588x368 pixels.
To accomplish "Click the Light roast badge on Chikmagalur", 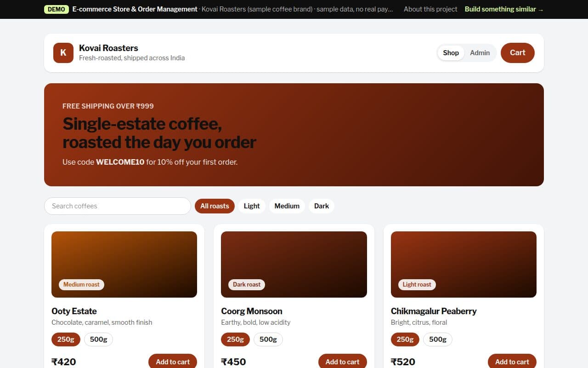I will coord(417,285).
